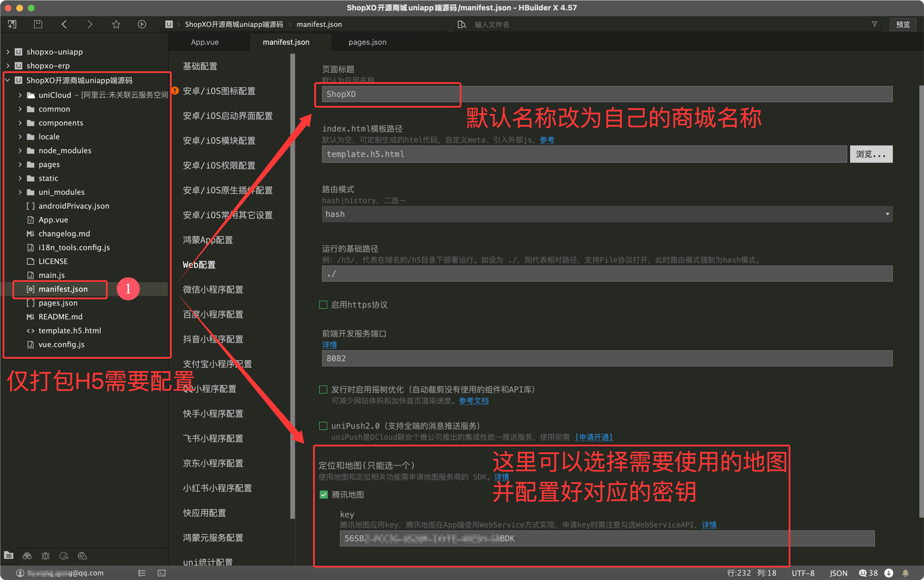
Task: Switch to the App.vue tab
Action: [205, 42]
